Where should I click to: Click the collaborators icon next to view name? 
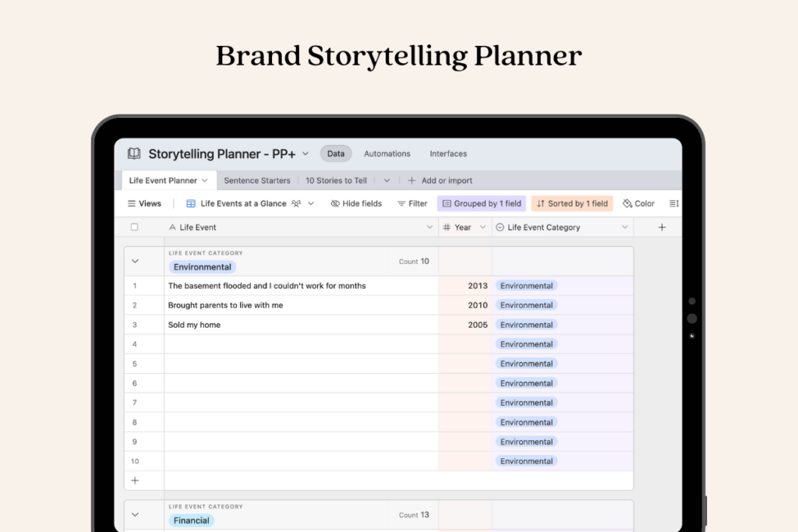point(296,203)
